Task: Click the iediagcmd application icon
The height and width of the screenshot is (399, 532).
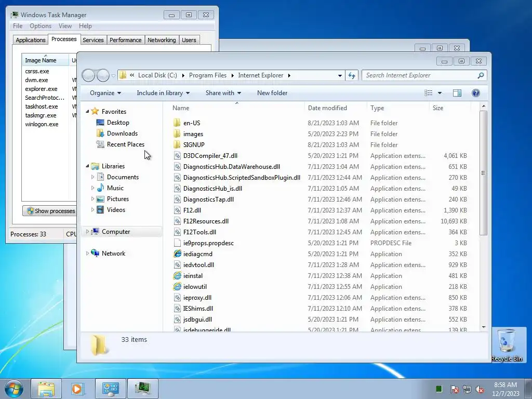Action: [x=177, y=254]
